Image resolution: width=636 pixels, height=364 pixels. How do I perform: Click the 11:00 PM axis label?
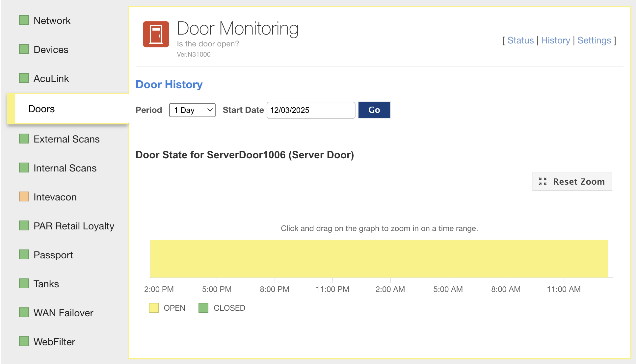point(332,289)
